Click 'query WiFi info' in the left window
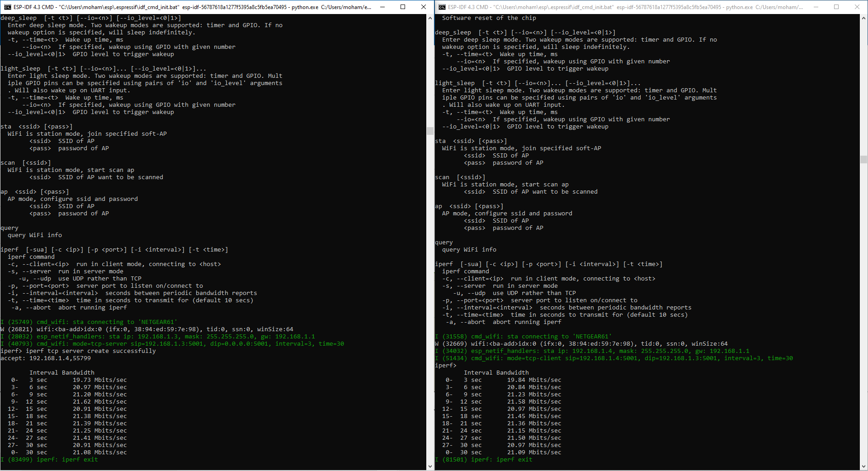The height and width of the screenshot is (471, 868). (35, 235)
